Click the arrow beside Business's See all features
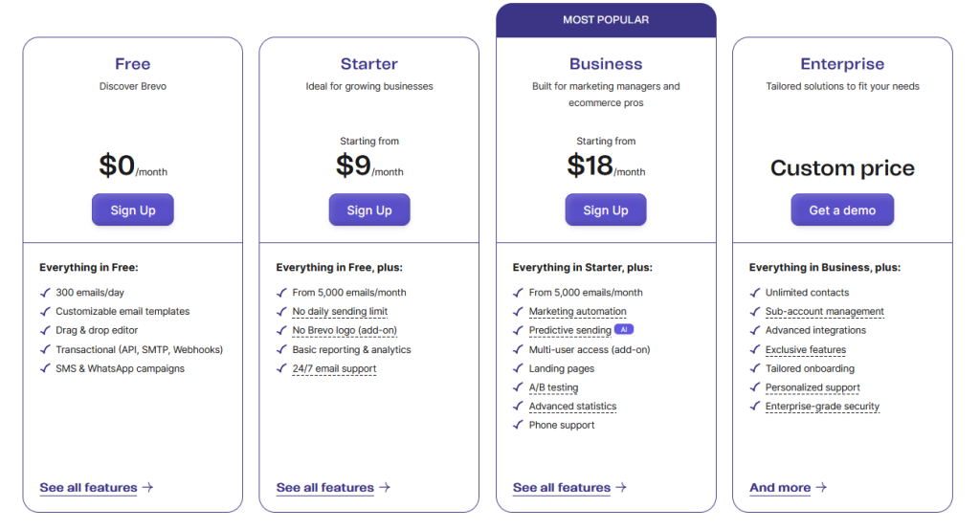The image size is (980, 530). (621, 488)
